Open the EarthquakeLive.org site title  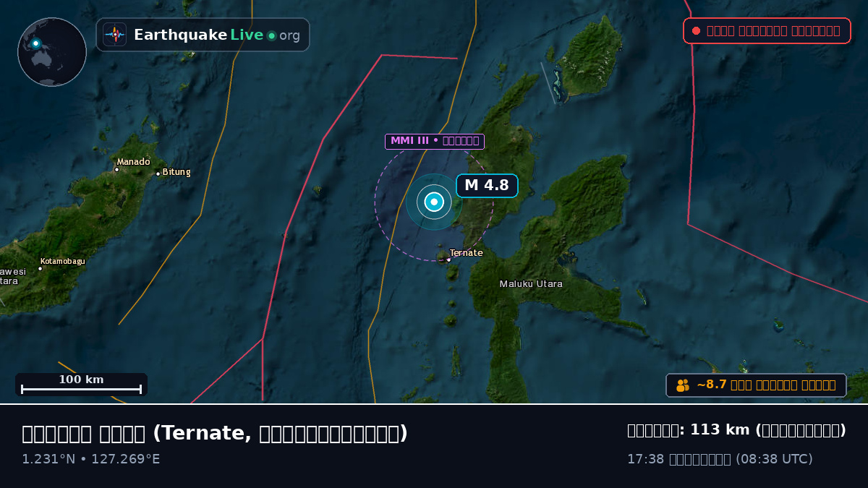(x=216, y=35)
